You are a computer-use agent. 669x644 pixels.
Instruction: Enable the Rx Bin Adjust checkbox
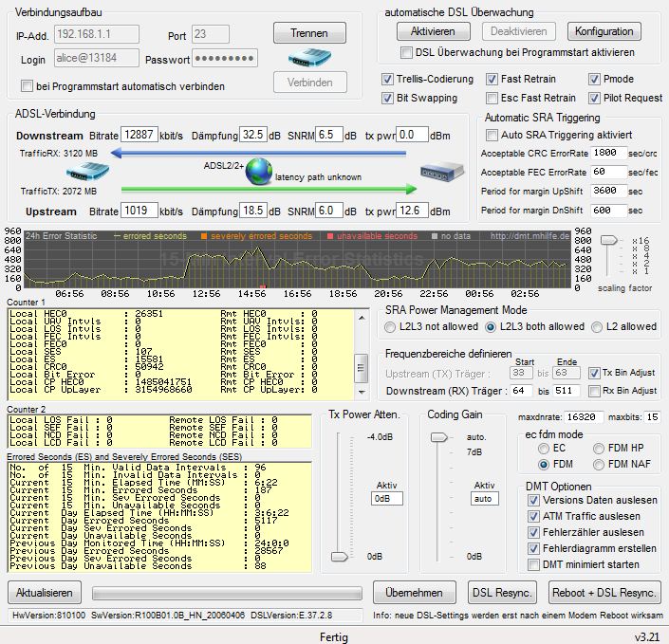594,391
